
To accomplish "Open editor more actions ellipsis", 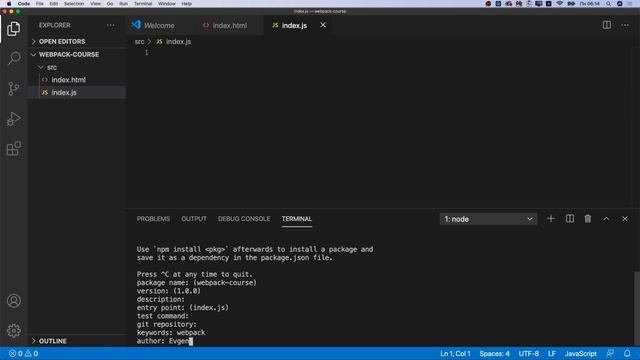I will point(625,25).
